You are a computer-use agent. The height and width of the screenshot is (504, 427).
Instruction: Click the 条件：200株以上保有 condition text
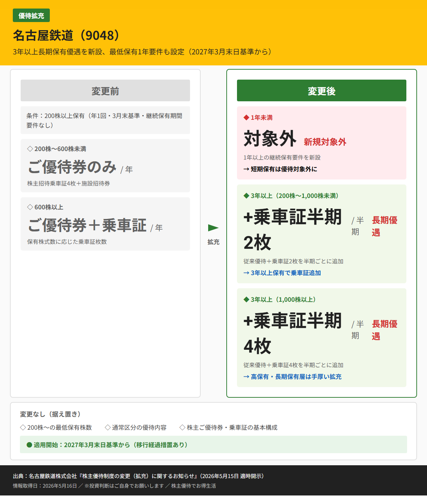click(x=105, y=120)
